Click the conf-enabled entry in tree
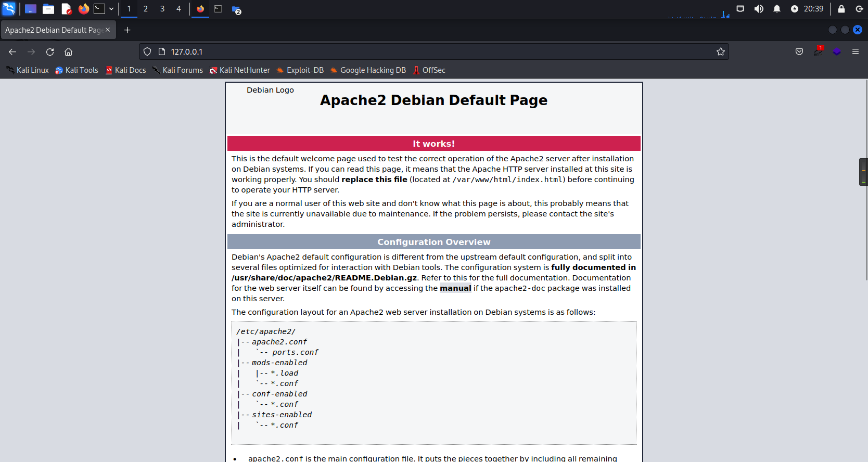 click(x=279, y=394)
